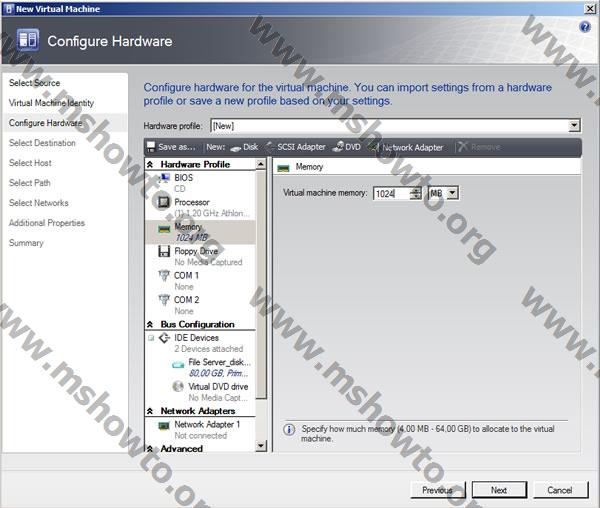
Task: Select the BIOS icon in the hardware list
Action: (164, 178)
